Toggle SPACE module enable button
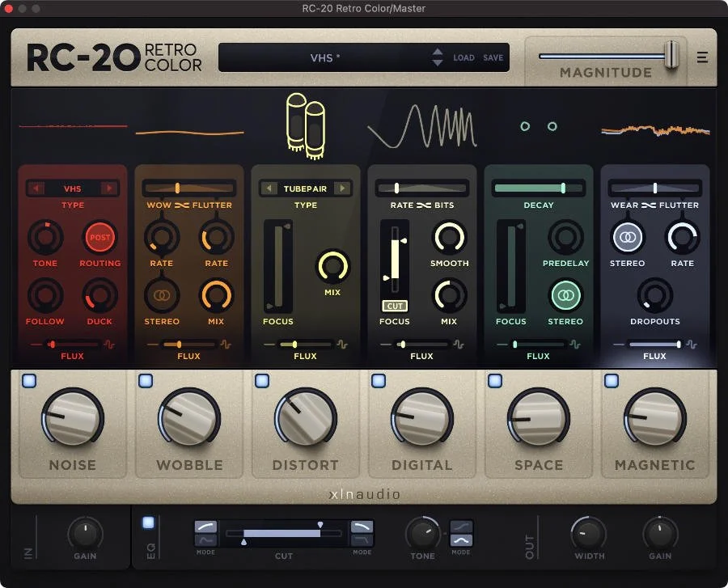This screenshot has height=588, width=728. [x=495, y=381]
